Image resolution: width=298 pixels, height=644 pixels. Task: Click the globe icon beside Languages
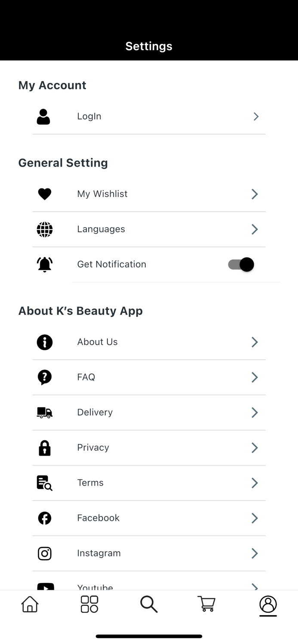(44, 229)
